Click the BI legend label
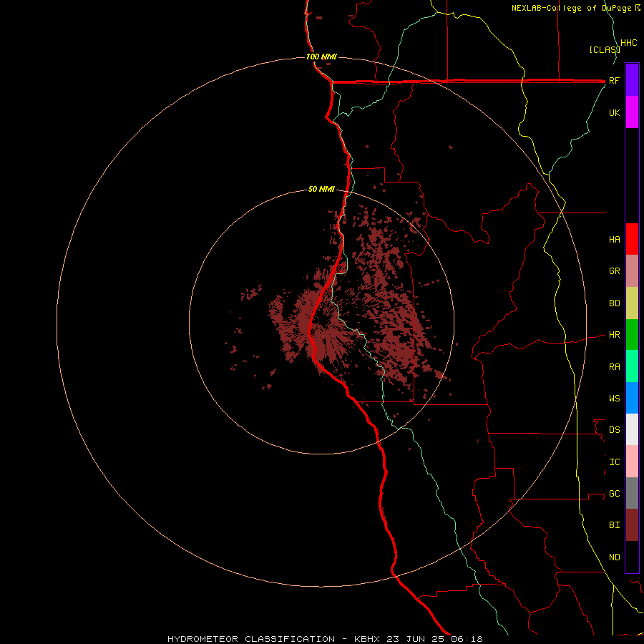Viewport: 644px width, 644px height. click(x=615, y=525)
